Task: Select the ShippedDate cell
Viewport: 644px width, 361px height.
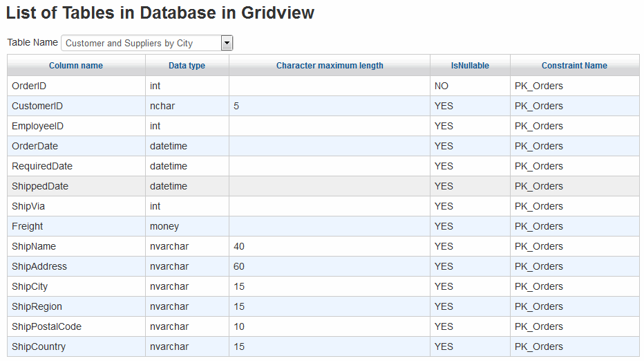Action: 77,186
